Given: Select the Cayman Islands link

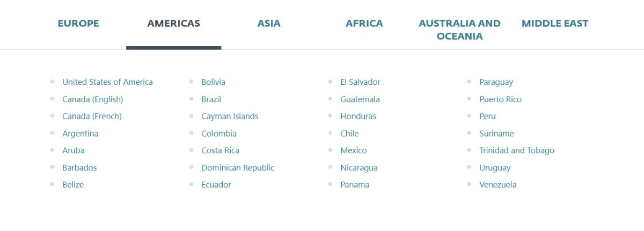Looking at the screenshot, I should tap(230, 117).
